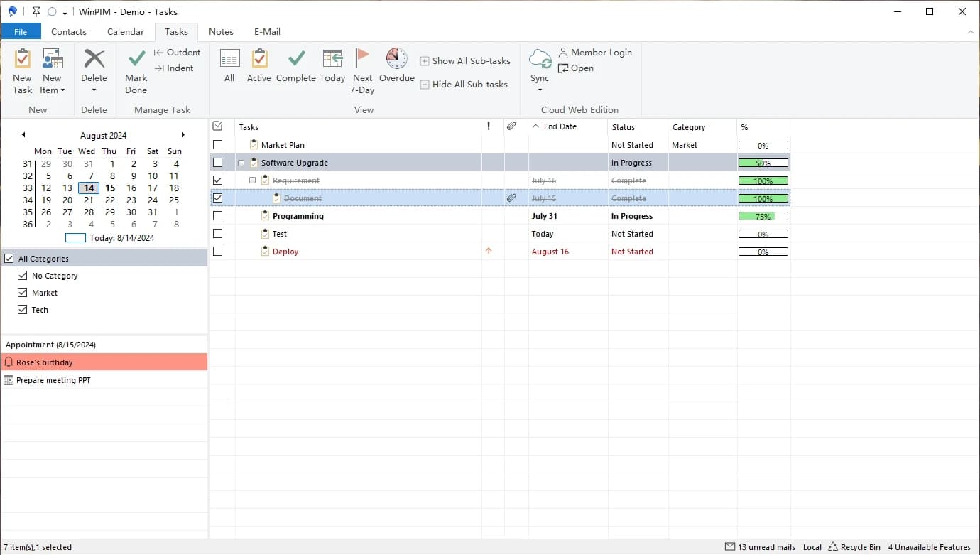Toggle the Programming task checkbox
The height and width of the screenshot is (555, 980).
pyautogui.click(x=218, y=216)
